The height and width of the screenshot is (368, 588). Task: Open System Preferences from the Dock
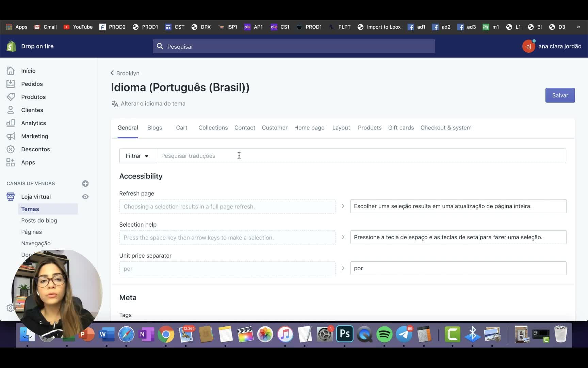tap(325, 334)
